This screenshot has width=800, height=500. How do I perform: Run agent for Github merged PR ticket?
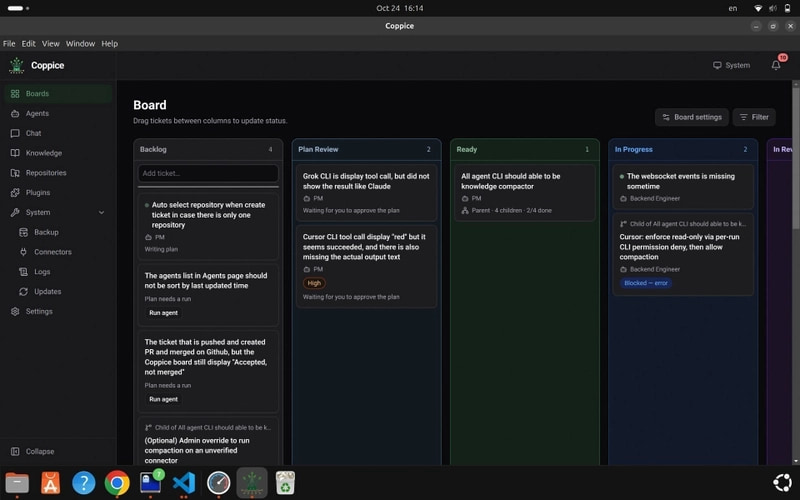coord(163,399)
